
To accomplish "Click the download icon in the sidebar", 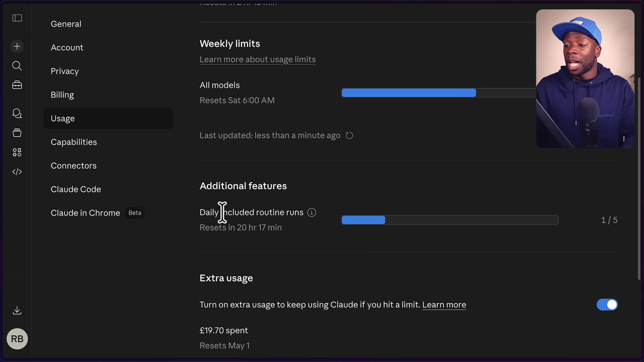I will (17, 310).
